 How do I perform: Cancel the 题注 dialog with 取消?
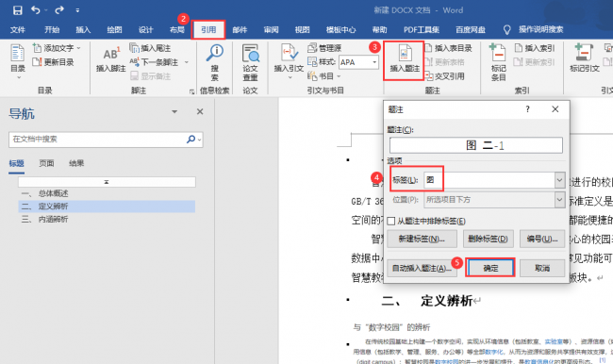[542, 268]
